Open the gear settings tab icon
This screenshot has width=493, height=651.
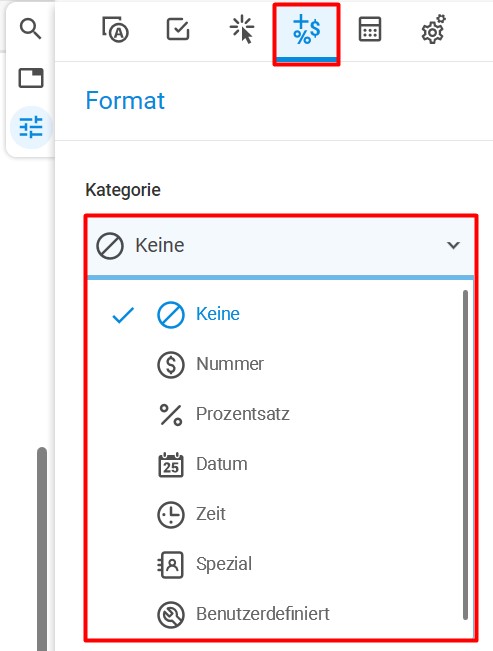(x=433, y=29)
